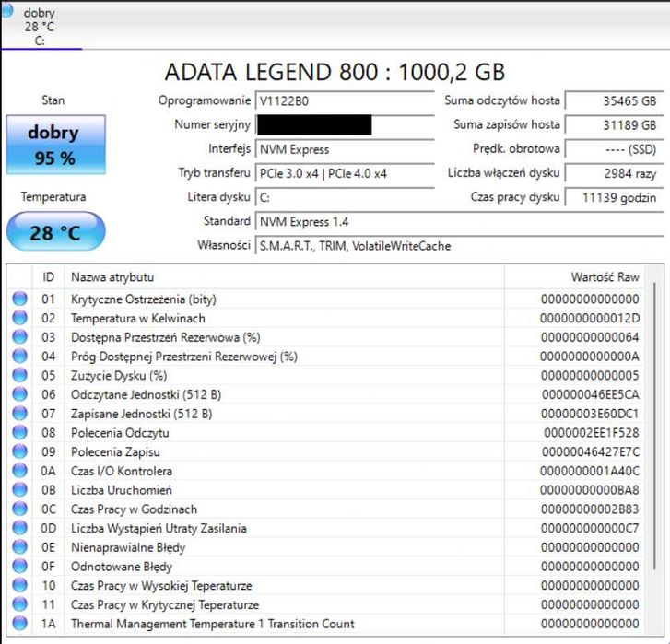Select row Czas Pracy w Wysokiej Teperaturze
This screenshot has height=644, width=670.
tap(325, 585)
